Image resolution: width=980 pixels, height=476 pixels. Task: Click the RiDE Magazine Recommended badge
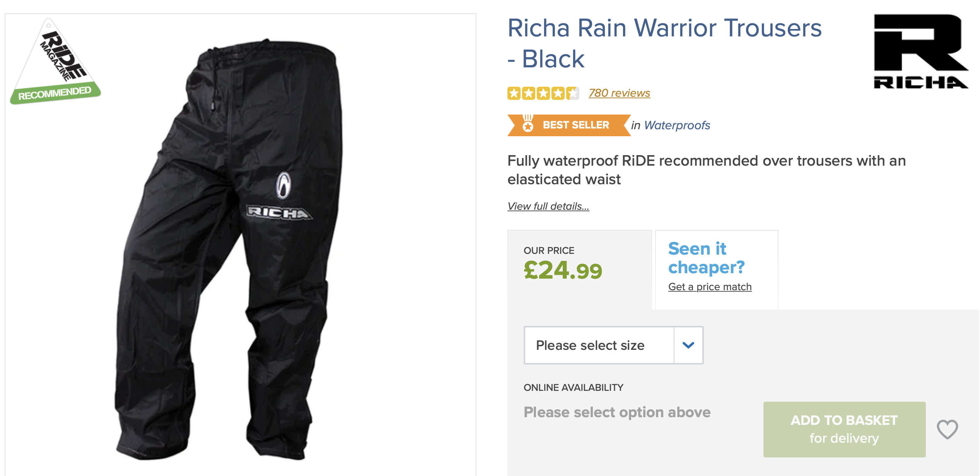tap(55, 63)
